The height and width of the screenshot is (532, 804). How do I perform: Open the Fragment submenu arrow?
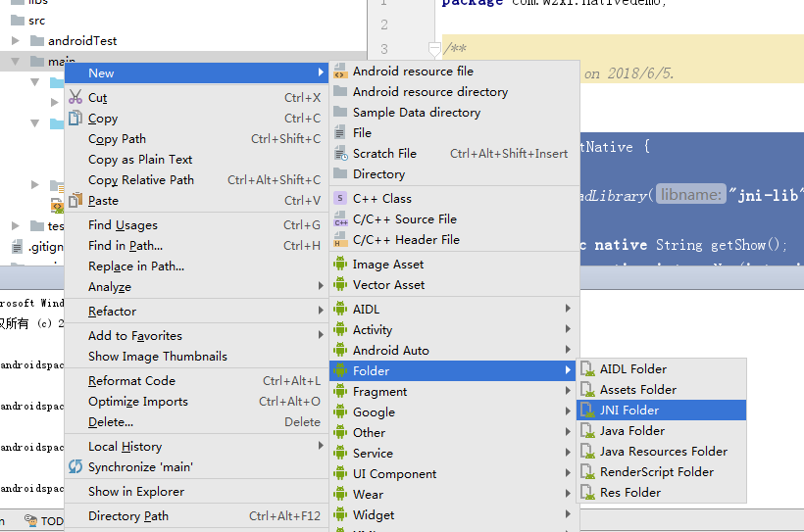[568, 391]
